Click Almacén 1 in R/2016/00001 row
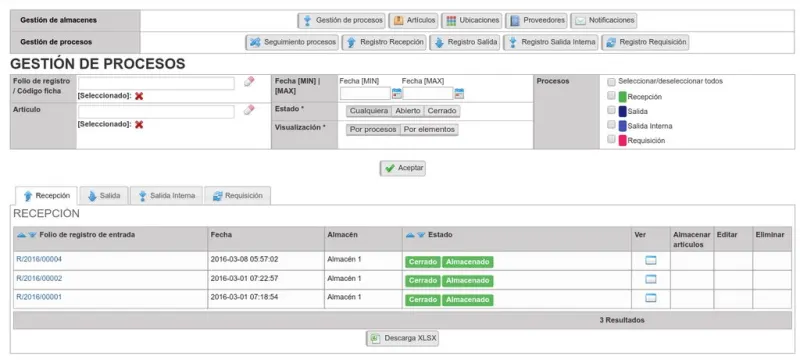Image resolution: width=800 pixels, height=363 pixels. (344, 297)
